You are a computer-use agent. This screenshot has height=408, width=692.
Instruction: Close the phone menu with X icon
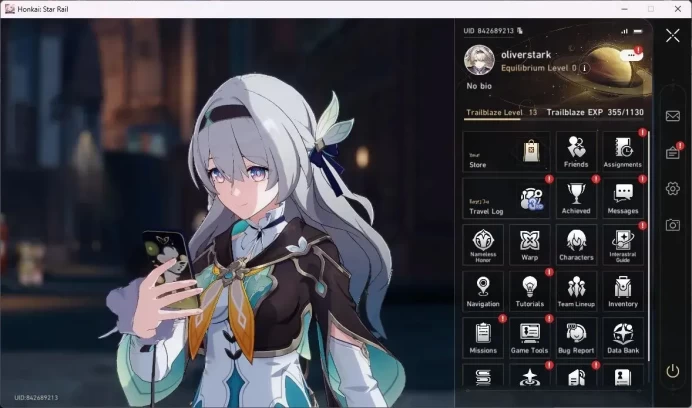[673, 35]
